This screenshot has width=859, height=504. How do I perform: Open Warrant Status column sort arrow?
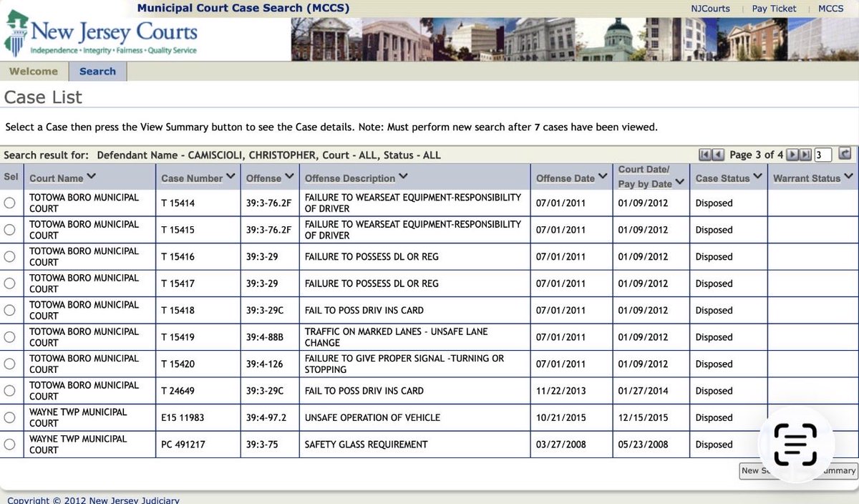848,177
